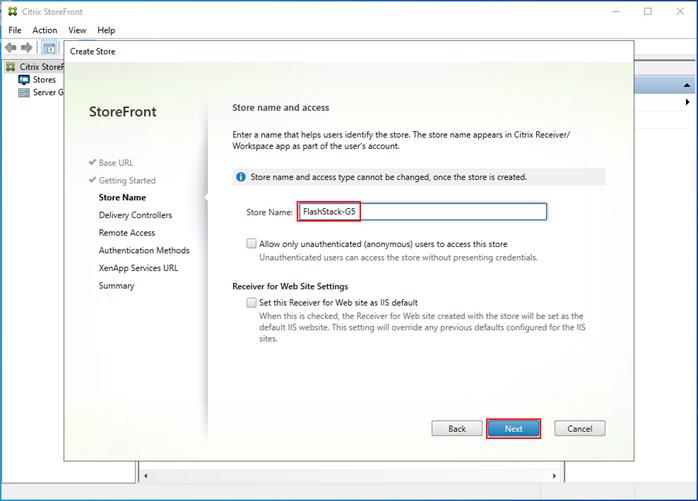The width and height of the screenshot is (698, 501).
Task: Click the Server Group node icon in tree
Action: [x=24, y=93]
